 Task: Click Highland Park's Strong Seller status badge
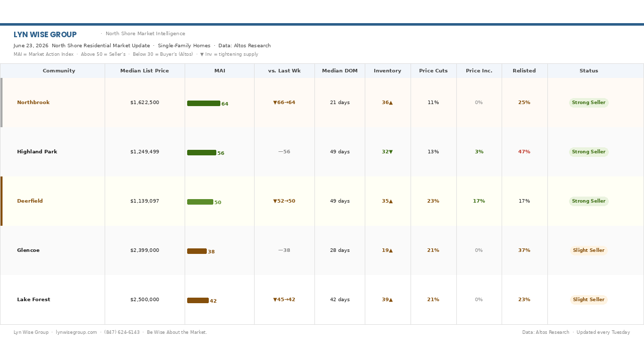coord(589,152)
